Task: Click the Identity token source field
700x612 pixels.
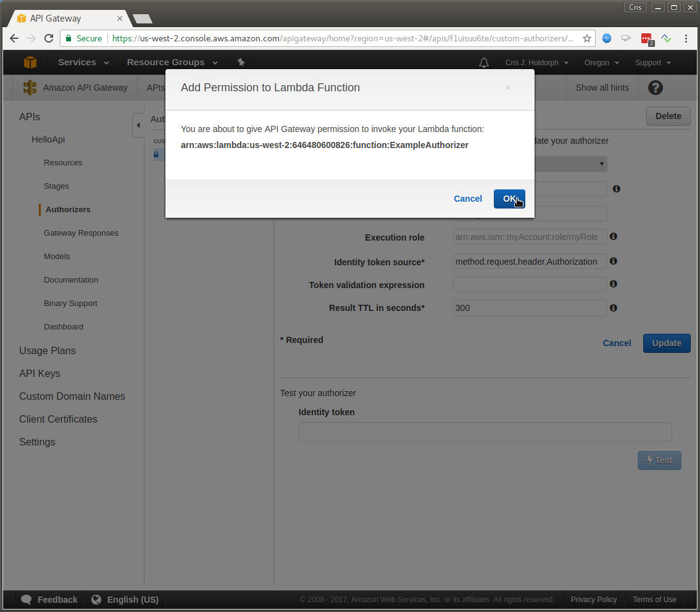Action: [530, 262]
